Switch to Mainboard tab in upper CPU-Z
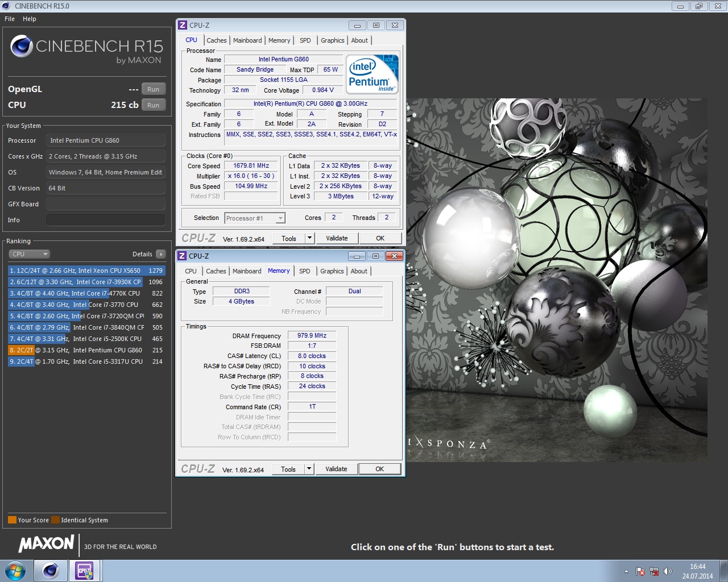This screenshot has width=728, height=582. coord(247,40)
